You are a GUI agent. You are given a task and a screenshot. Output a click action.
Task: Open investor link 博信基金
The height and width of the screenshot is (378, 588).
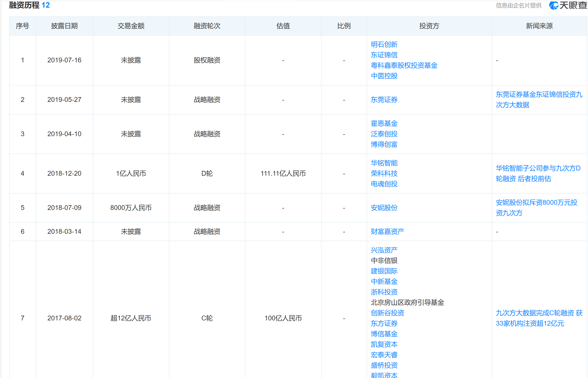click(384, 334)
